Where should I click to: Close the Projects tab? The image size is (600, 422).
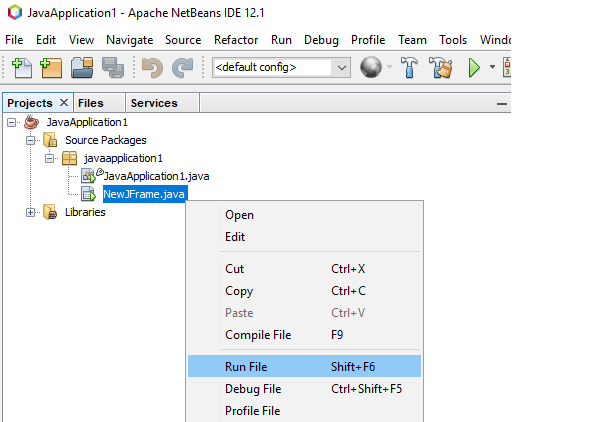click(x=64, y=103)
